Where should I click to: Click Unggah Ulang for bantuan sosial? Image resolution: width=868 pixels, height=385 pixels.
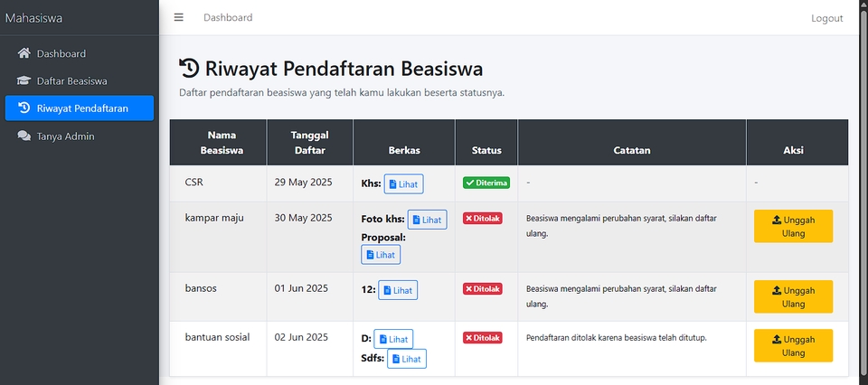[x=793, y=346]
